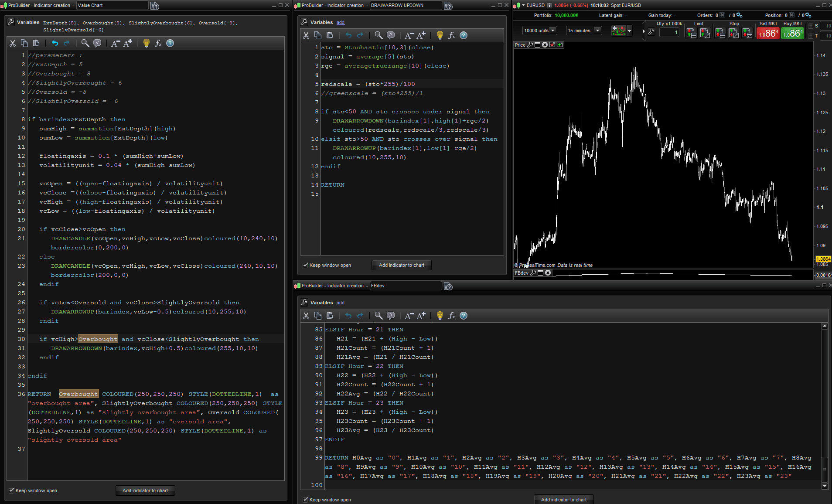
Task: Open Price panel settings wrench
Action: (x=530, y=45)
